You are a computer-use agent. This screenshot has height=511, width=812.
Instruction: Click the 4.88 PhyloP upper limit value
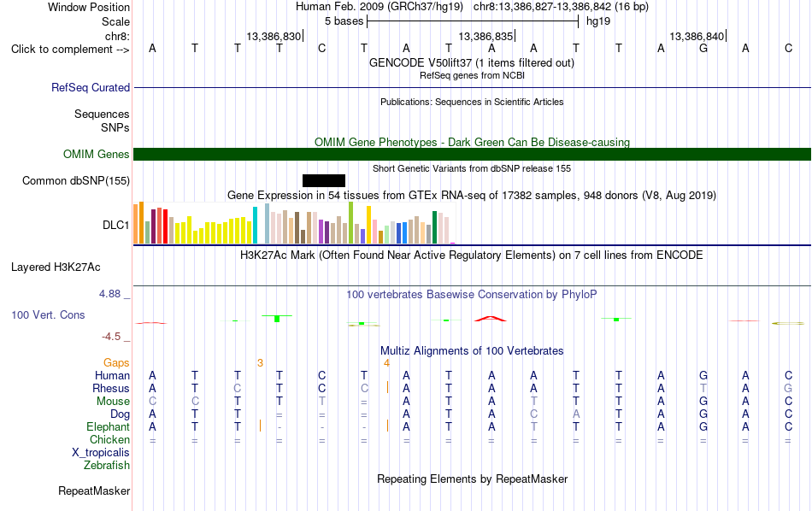(x=109, y=294)
